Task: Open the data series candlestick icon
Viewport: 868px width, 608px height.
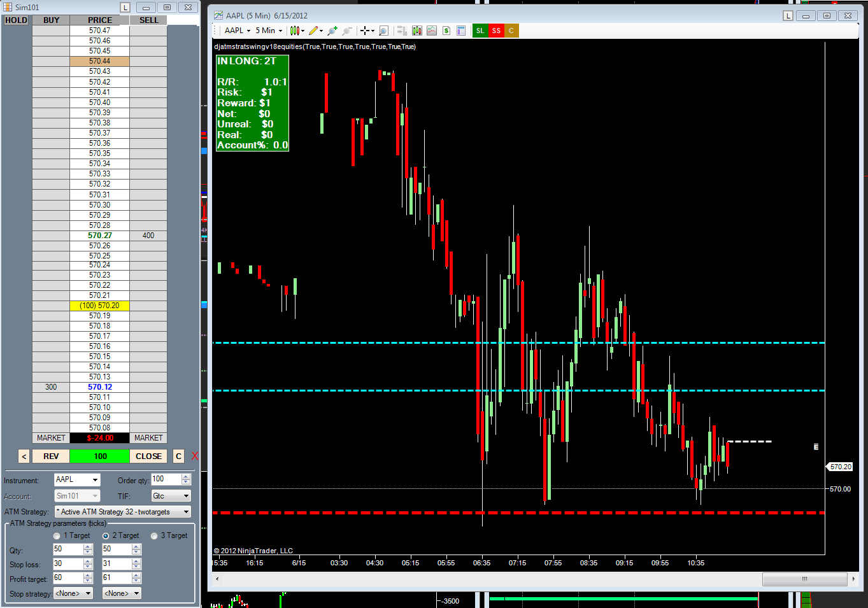Action: coord(417,31)
